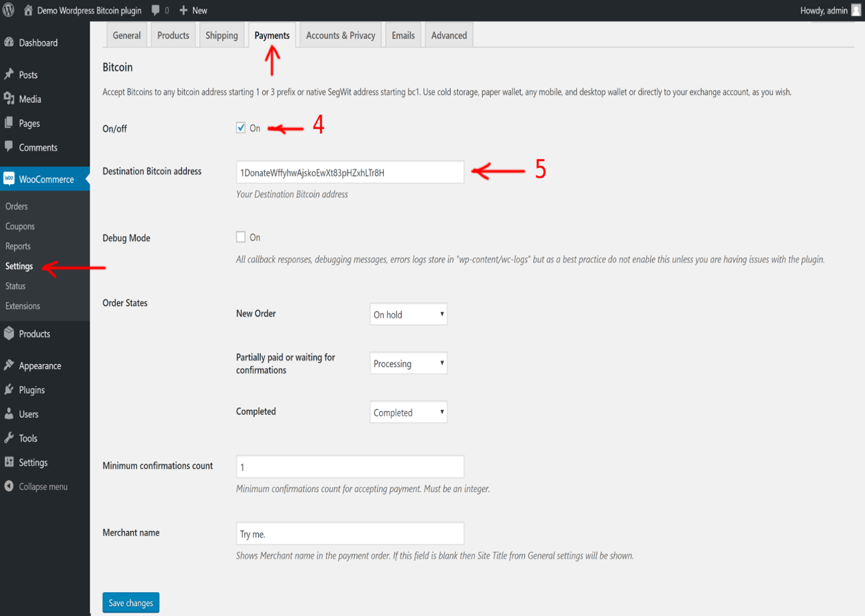Click the Plugins plug icon

click(9, 389)
